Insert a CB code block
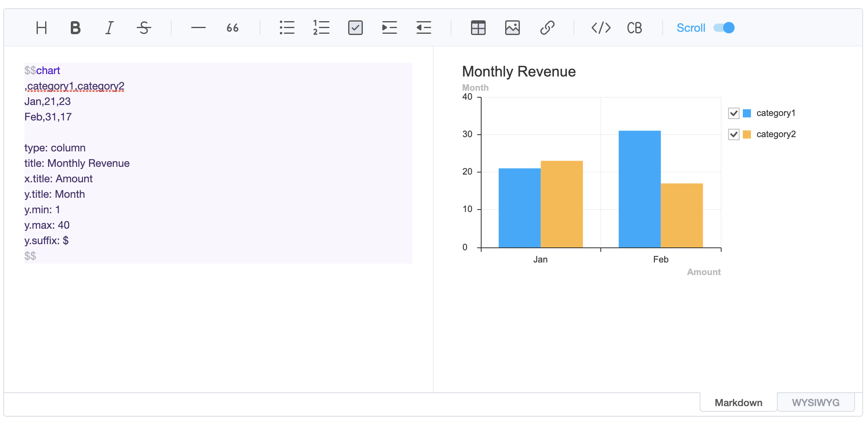The width and height of the screenshot is (868, 424). (x=634, y=28)
